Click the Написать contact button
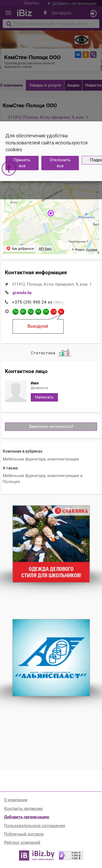Screen dimensions: 102x868 point(44,397)
